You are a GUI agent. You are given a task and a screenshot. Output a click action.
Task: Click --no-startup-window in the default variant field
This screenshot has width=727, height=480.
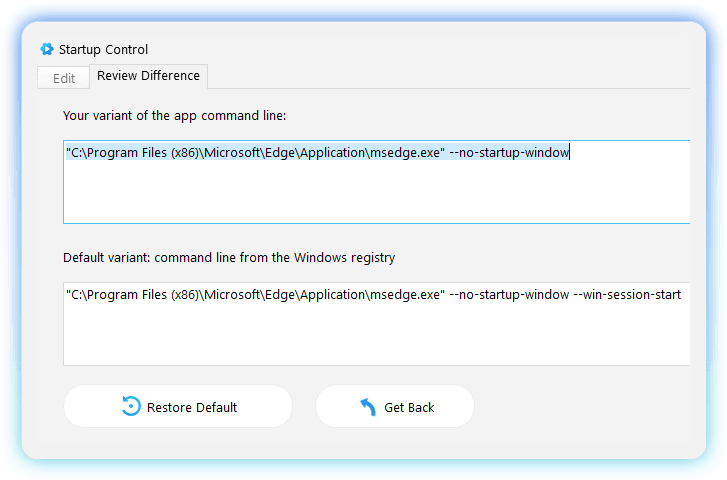(509, 295)
